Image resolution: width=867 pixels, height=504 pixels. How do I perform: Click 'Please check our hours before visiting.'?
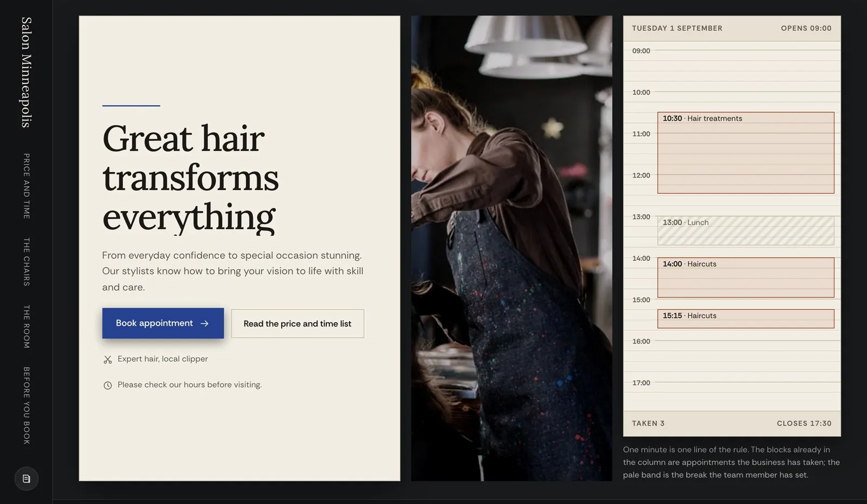(x=190, y=385)
